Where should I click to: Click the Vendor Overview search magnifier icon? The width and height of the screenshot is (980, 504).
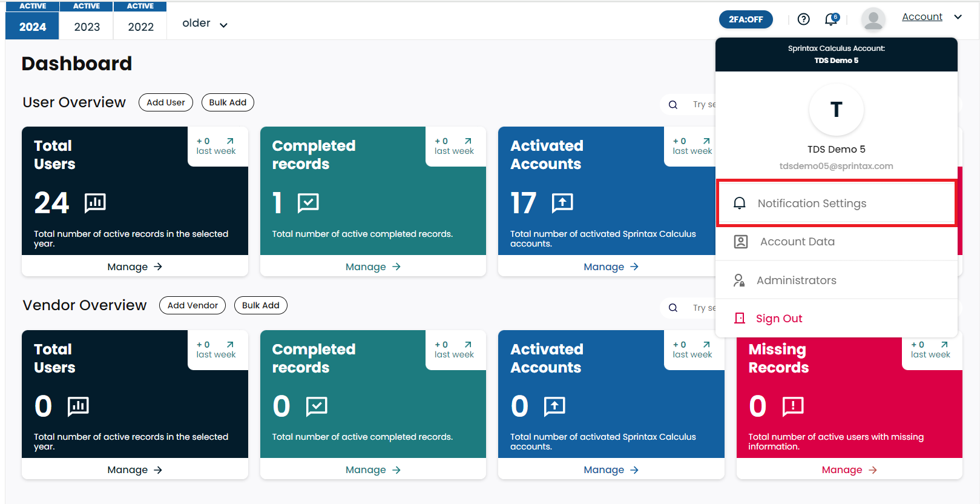pos(673,308)
